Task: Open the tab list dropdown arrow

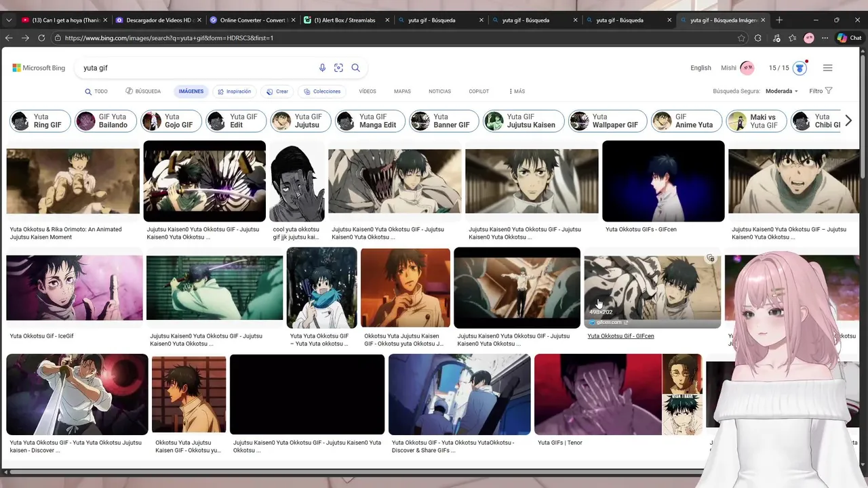Action: (x=9, y=20)
